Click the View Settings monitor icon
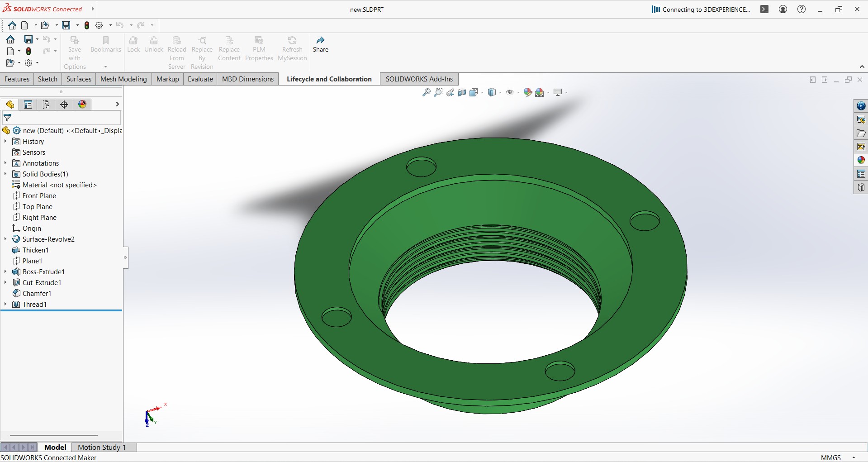This screenshot has height=462, width=868. tap(558, 92)
